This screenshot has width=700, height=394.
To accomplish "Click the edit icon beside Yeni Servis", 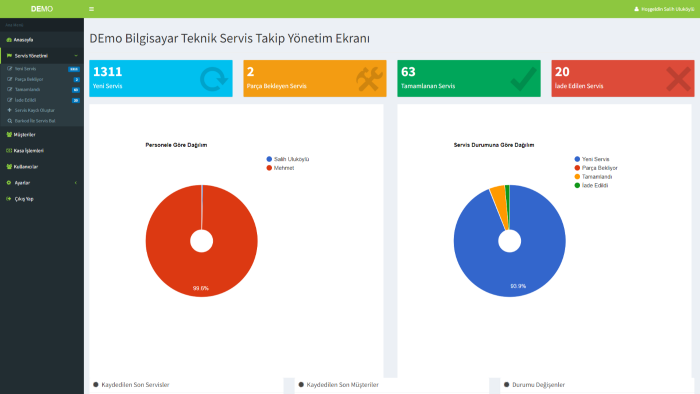I will (9, 69).
